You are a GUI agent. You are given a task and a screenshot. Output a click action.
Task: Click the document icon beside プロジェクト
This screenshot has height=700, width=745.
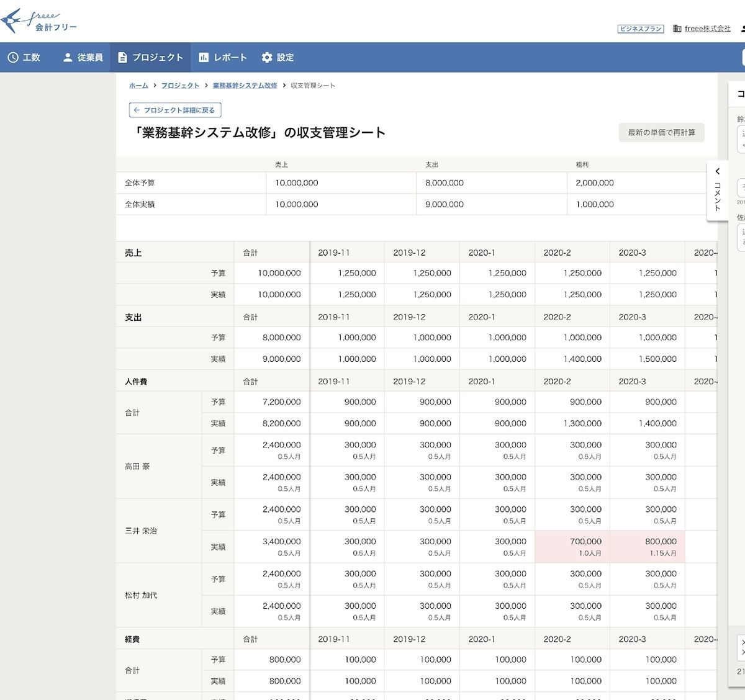[x=122, y=58]
